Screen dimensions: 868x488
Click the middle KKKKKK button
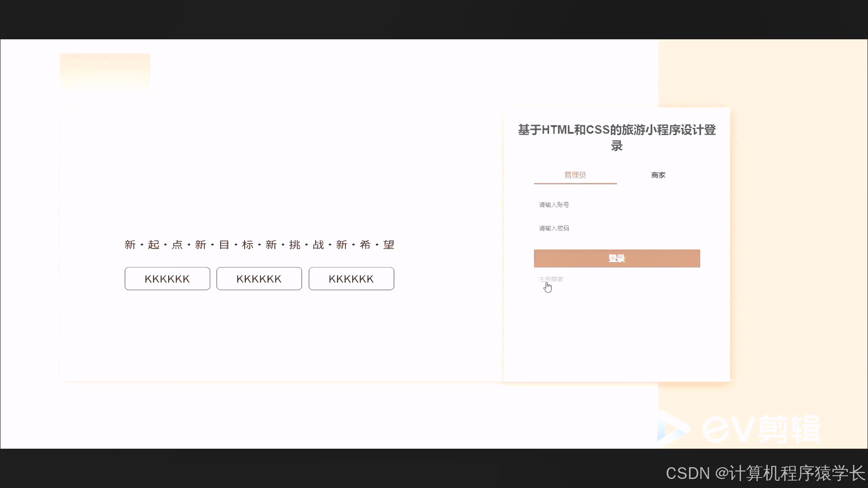[259, 279]
